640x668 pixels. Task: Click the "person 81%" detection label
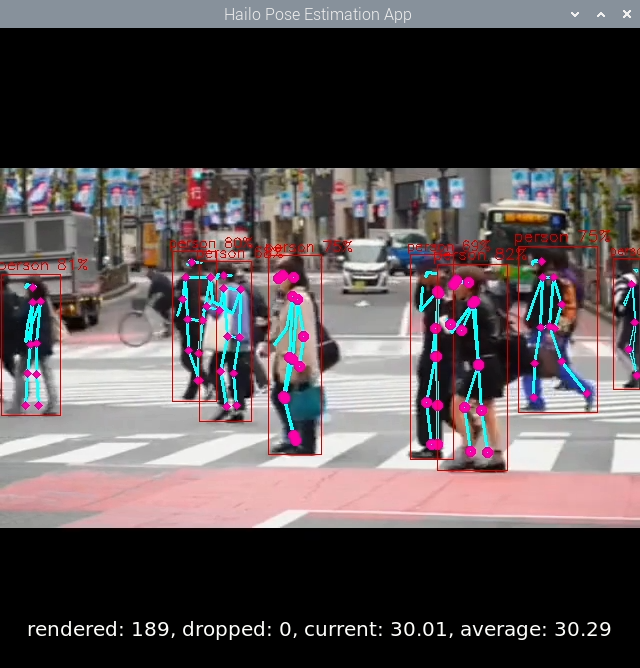[43, 265]
